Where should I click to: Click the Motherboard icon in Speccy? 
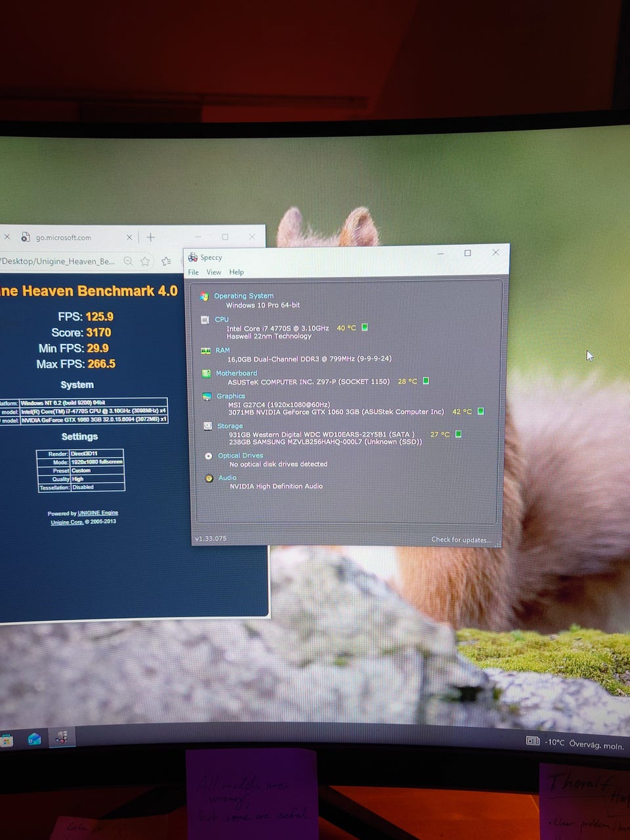206,373
